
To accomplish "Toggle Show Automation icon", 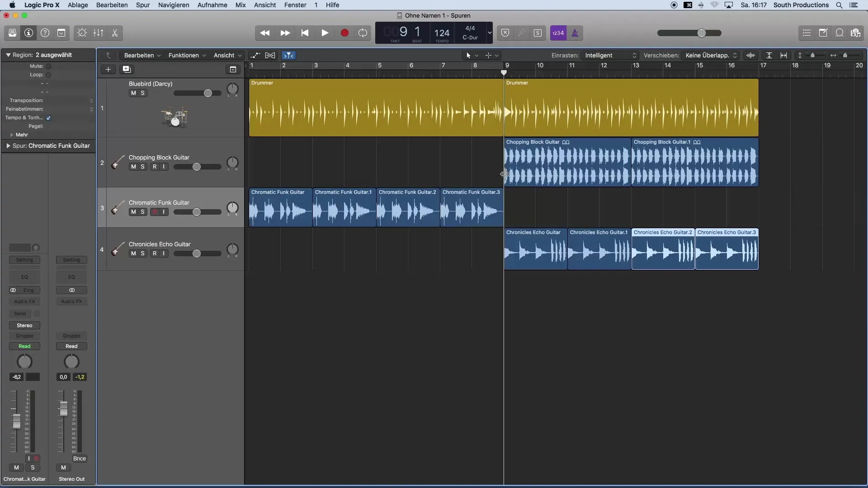I will pos(255,56).
